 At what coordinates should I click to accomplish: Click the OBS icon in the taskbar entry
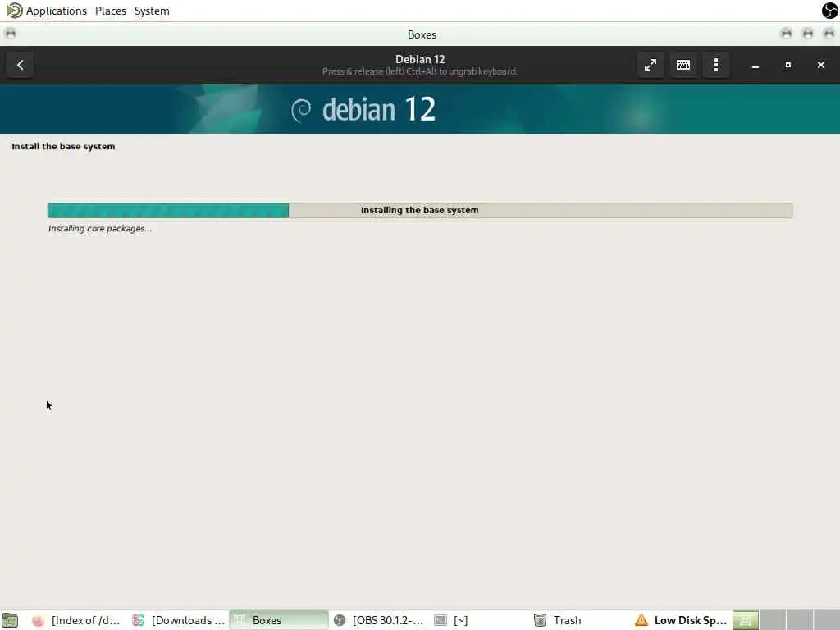coord(340,620)
